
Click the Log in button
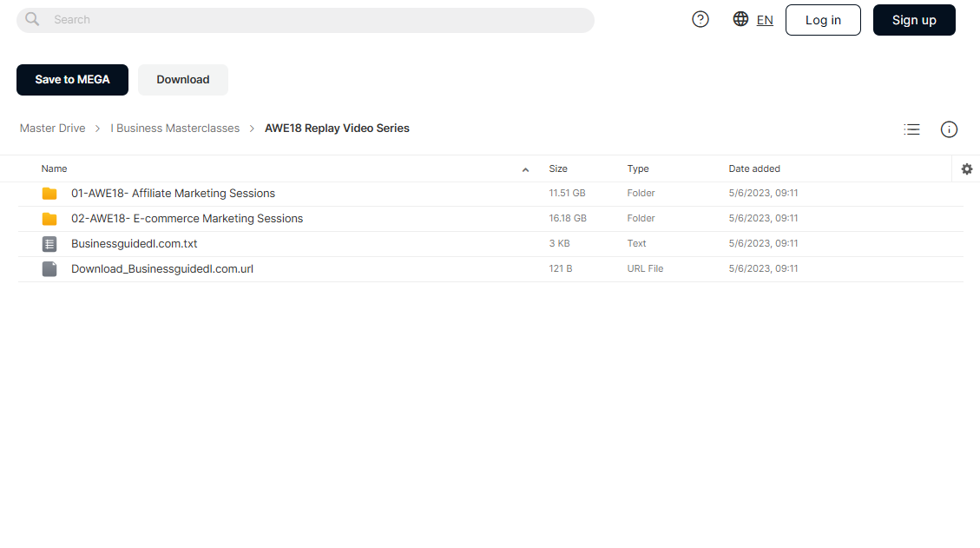pos(823,20)
